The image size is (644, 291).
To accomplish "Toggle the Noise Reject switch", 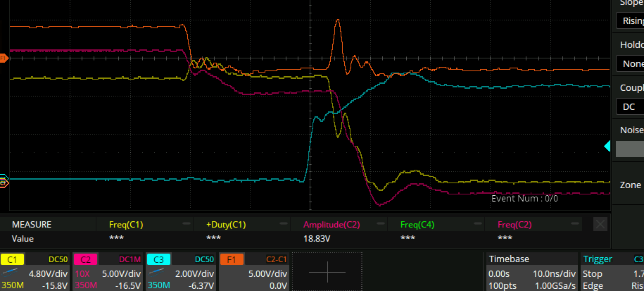I will (x=630, y=149).
